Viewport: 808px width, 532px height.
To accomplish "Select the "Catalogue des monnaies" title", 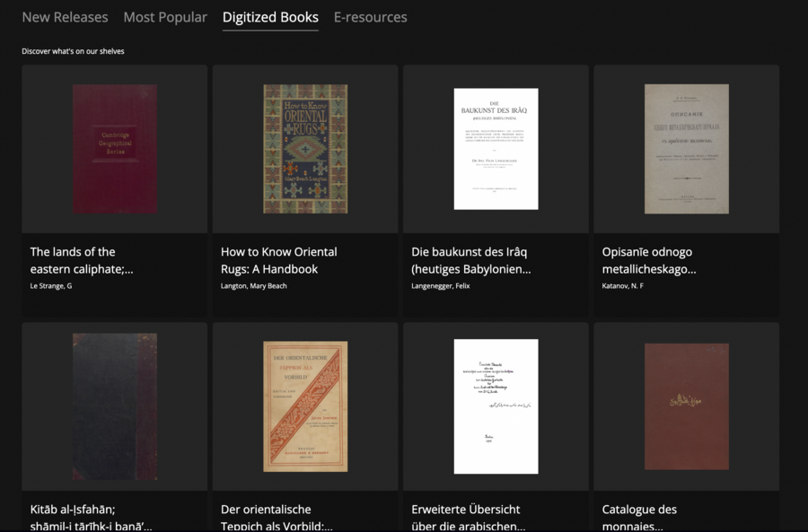I will tap(640, 517).
